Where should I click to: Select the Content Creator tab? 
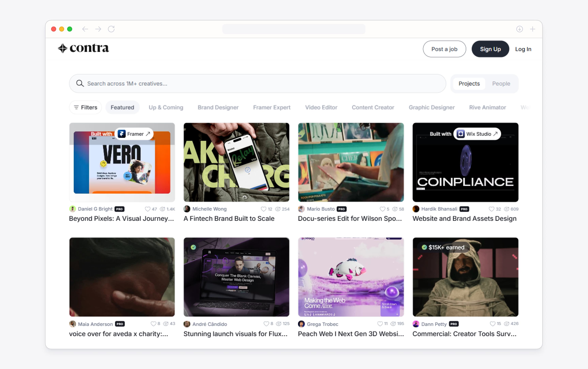tap(373, 107)
